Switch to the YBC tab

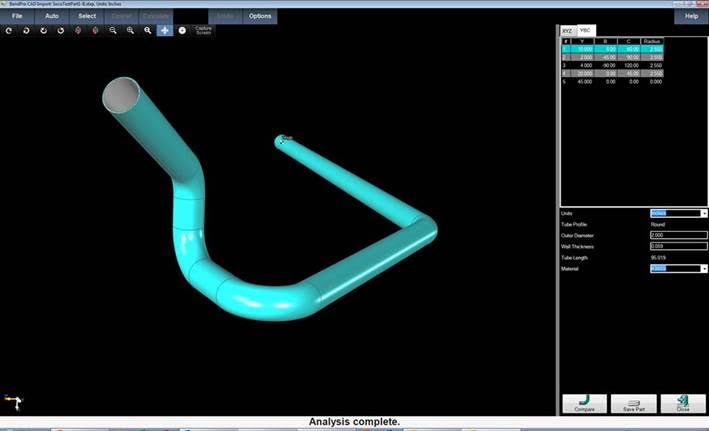click(586, 30)
